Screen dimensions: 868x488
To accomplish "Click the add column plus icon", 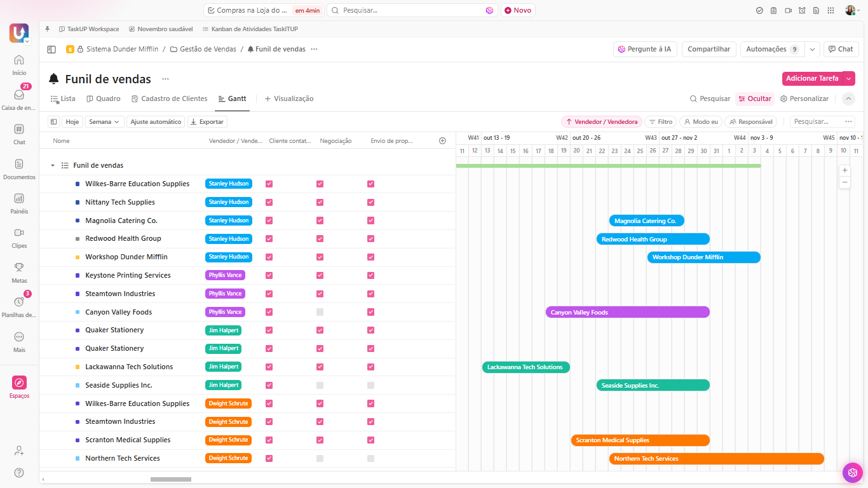I will [x=442, y=141].
